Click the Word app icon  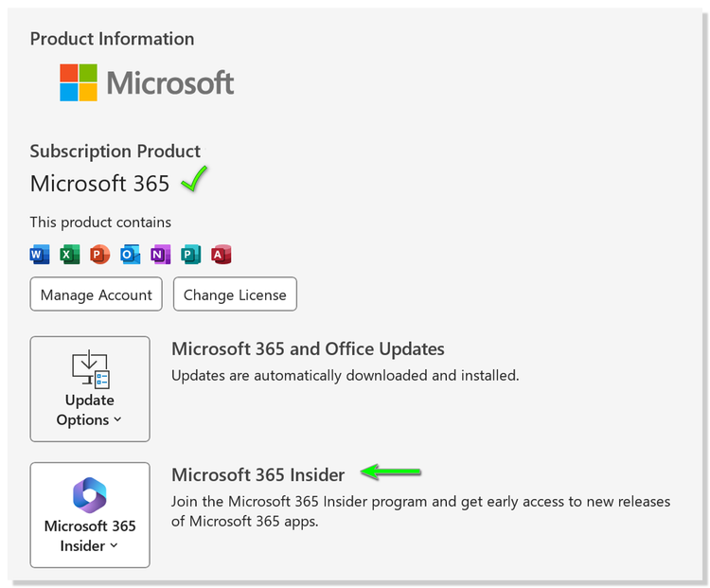coord(40,255)
